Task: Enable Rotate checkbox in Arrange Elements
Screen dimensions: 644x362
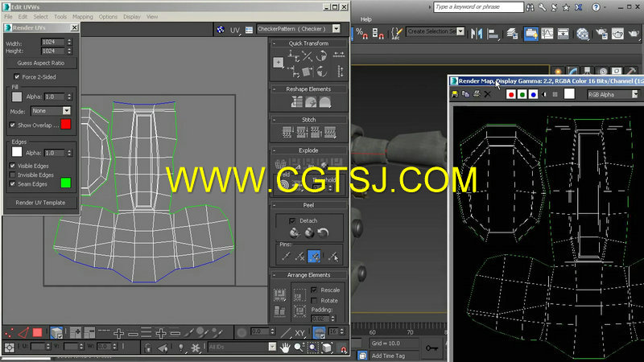Action: [314, 300]
